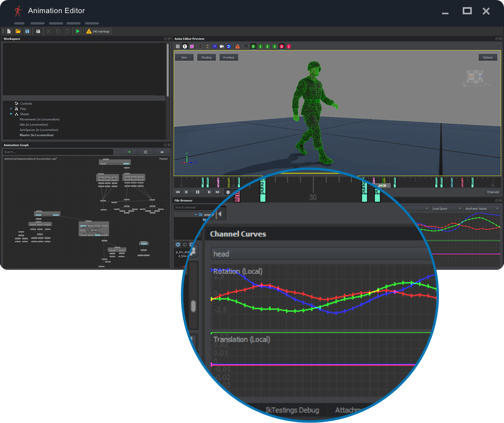Collapse the Sheets tree node
Viewport: 504px width, 423px height.
[11, 114]
